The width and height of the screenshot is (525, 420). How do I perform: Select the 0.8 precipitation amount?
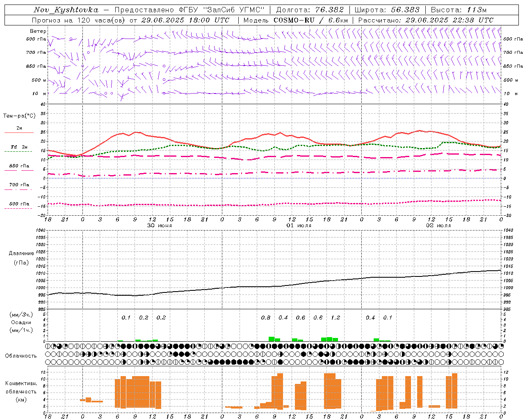266,317
